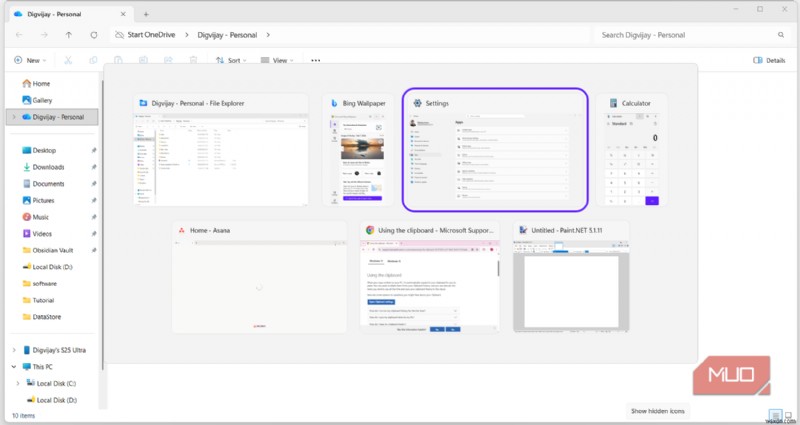The width and height of the screenshot is (800, 425).
Task: Click the Show hidden icons tooltip
Action: [658, 411]
